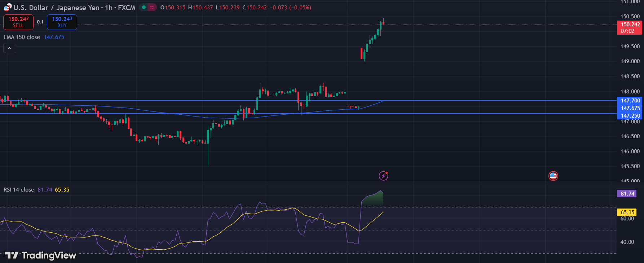
Task: Click the purple RSI 81.74 axis label
Action: pos(627,194)
